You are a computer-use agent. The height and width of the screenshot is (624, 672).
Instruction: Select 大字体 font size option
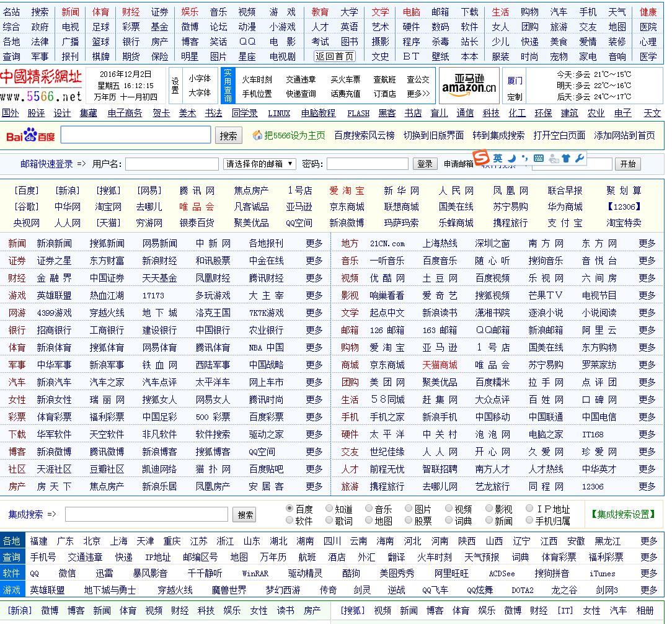tap(200, 92)
